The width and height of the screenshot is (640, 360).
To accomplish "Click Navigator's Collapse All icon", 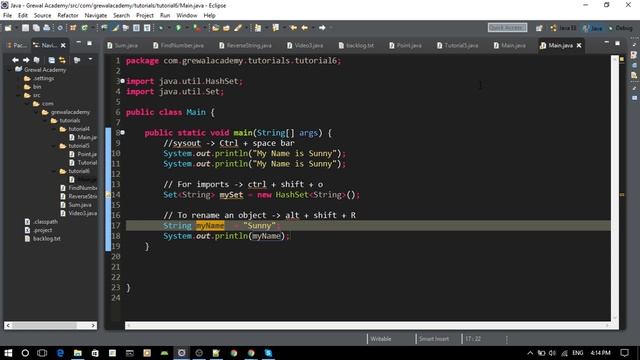I will click(x=51, y=60).
